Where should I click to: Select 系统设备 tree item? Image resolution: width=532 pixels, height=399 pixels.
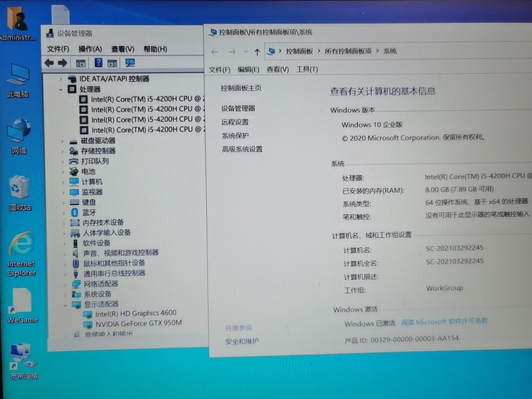[x=98, y=294]
